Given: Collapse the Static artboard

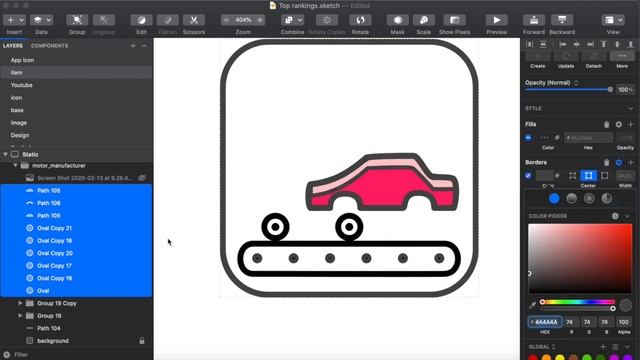Looking at the screenshot, I should 5,154.
